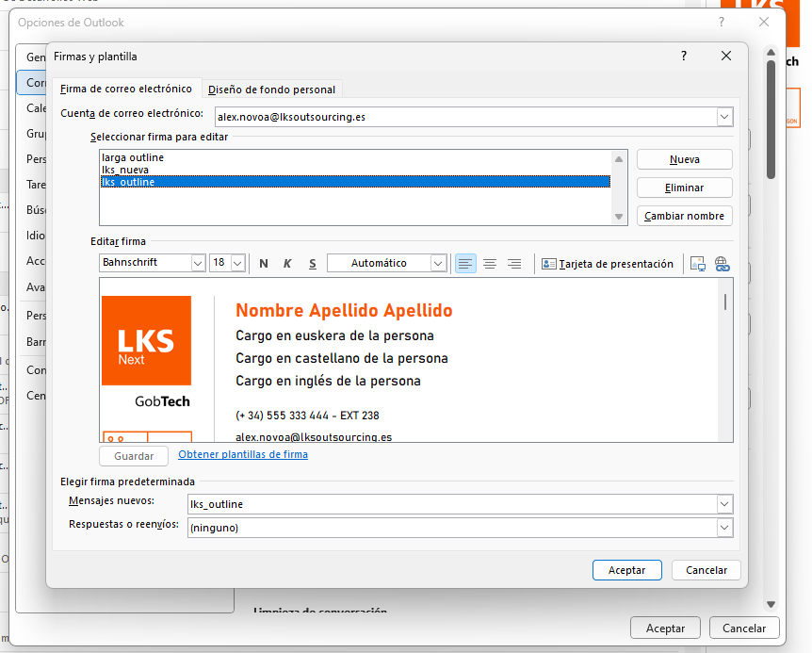Viewport: 812px width, 653px height.
Task: Align signature text left
Action: [465, 264]
